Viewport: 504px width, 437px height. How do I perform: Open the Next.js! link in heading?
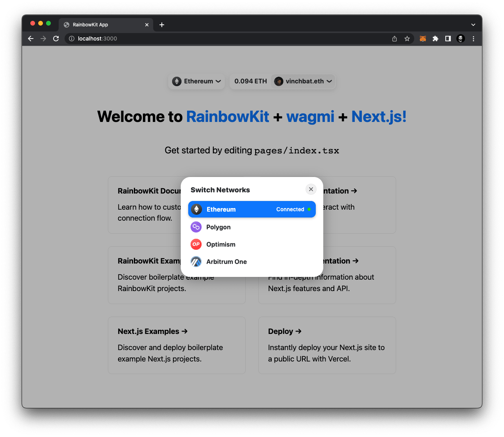pyautogui.click(x=379, y=117)
